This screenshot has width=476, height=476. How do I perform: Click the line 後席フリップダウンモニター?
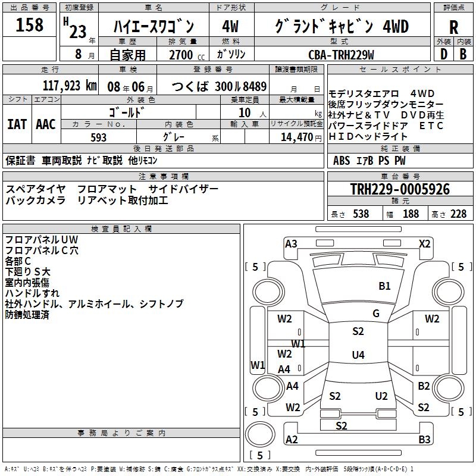386,105
